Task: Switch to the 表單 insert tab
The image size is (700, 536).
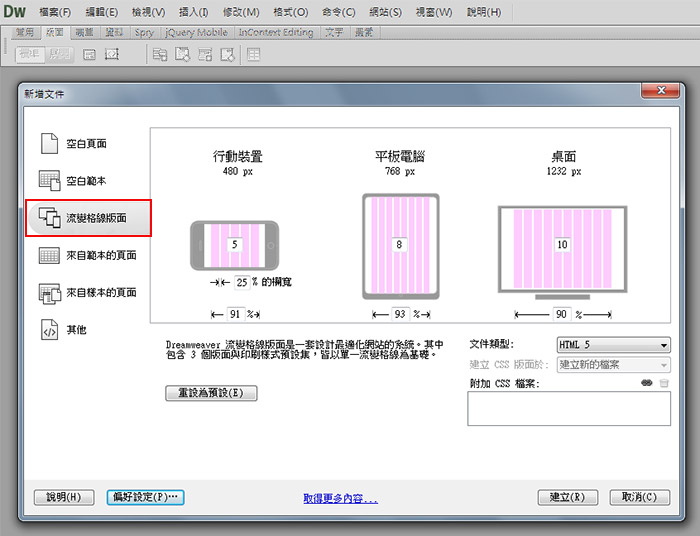Action: [x=84, y=32]
